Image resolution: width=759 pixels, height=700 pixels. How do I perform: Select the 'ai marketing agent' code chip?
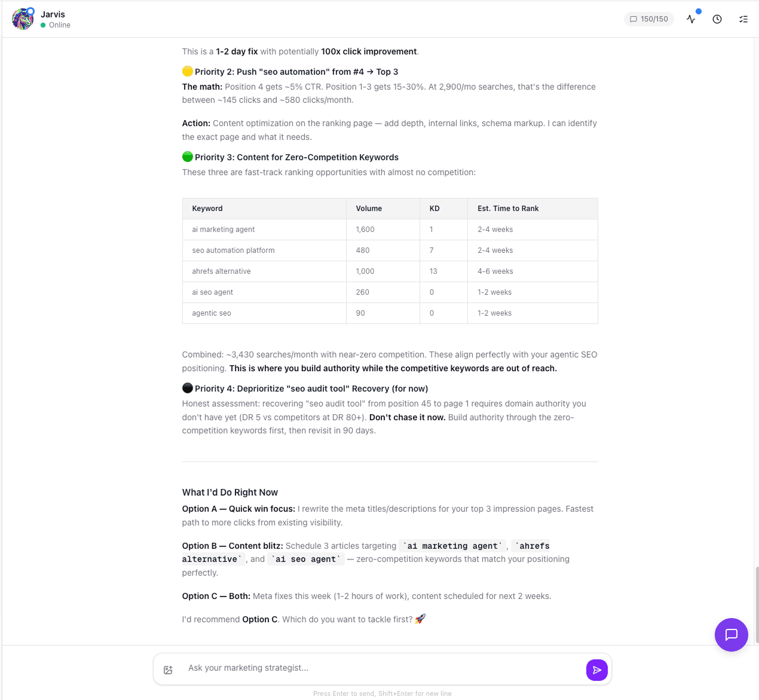tap(452, 546)
